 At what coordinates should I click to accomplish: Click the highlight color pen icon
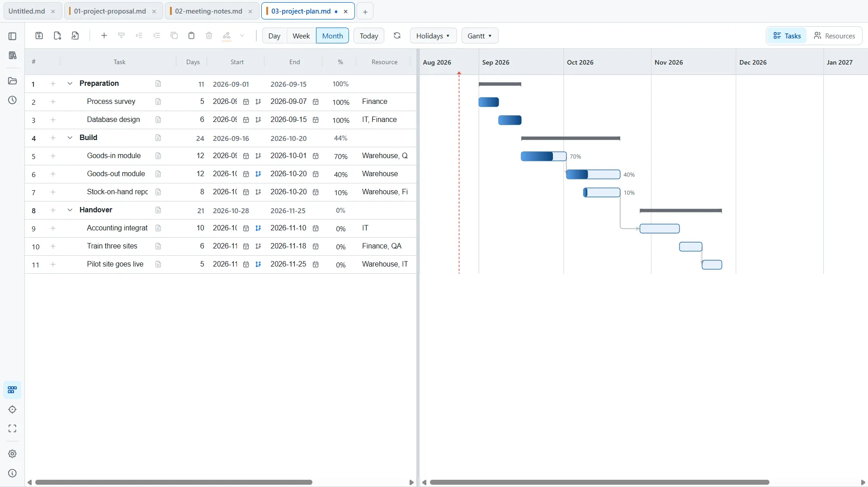point(227,36)
